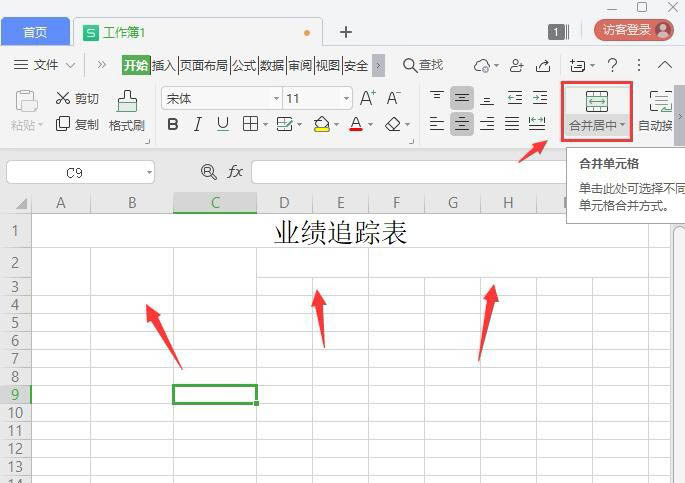Click the fx insert function icon
The height and width of the screenshot is (483, 685).
pyautogui.click(x=235, y=172)
